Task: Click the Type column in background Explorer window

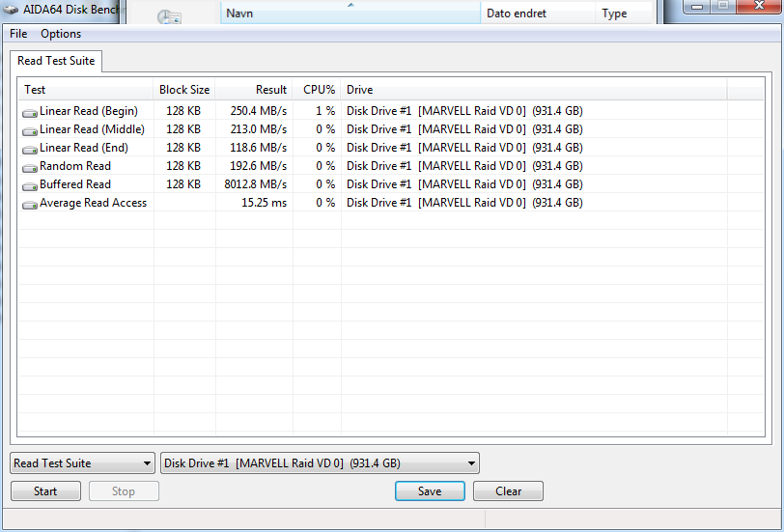Action: 624,13
